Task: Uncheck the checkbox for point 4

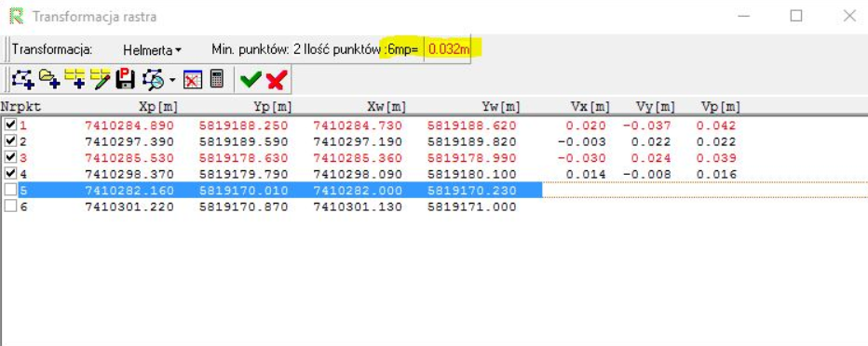Action: (9, 174)
